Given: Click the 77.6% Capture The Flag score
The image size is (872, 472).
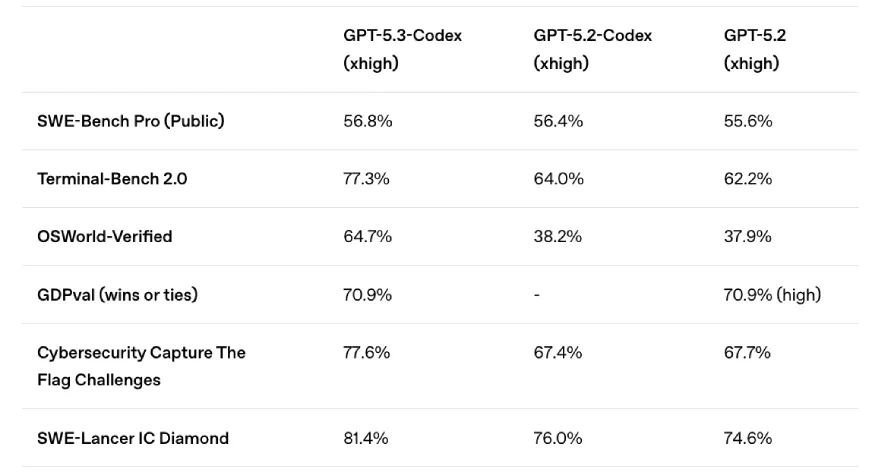Looking at the screenshot, I should [367, 352].
